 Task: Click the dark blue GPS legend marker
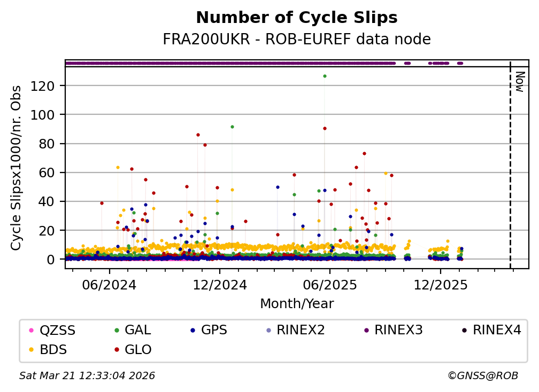[x=192, y=331]
